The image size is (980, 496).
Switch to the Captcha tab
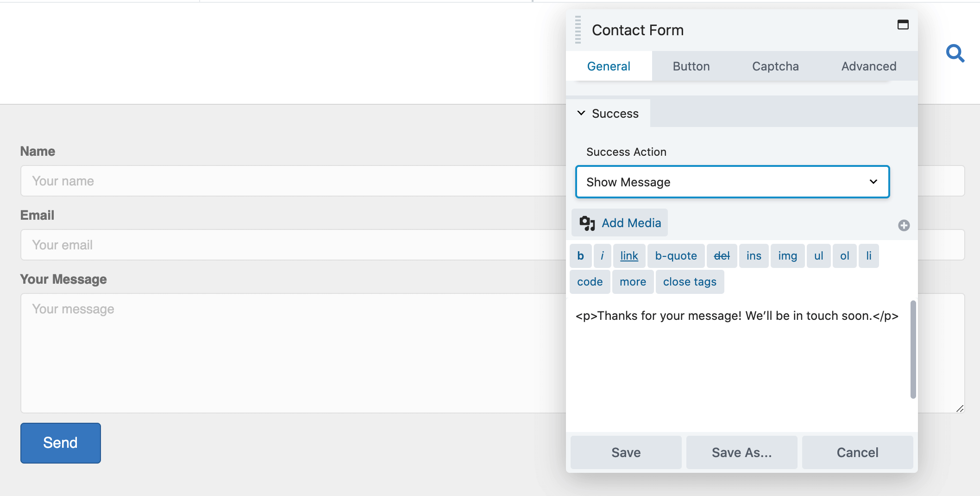(x=775, y=66)
